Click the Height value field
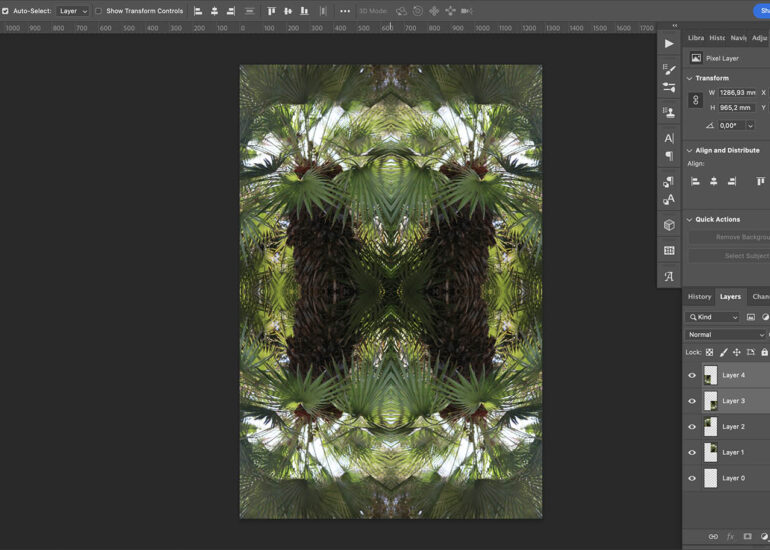The width and height of the screenshot is (770, 550). coord(737,108)
